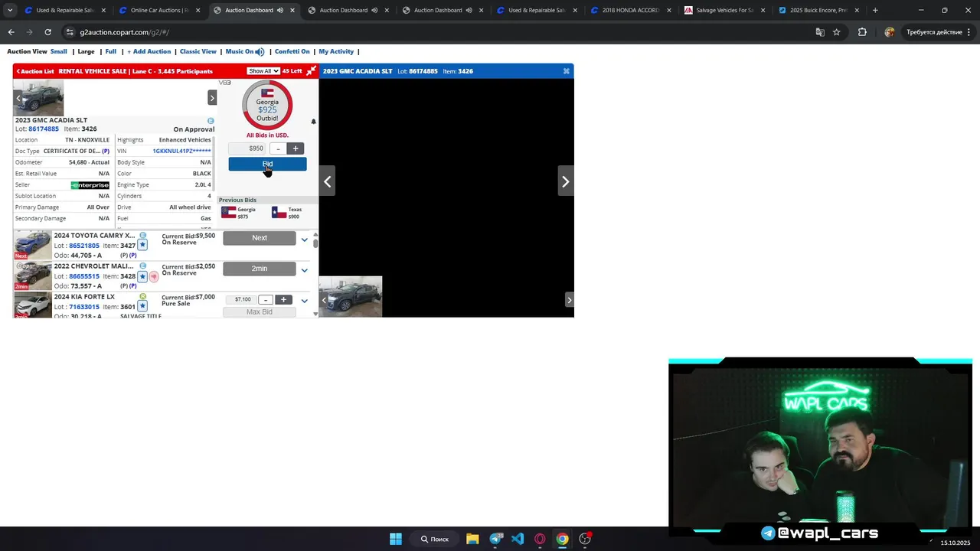
Task: Switch Auction View to Large
Action: 87,51
